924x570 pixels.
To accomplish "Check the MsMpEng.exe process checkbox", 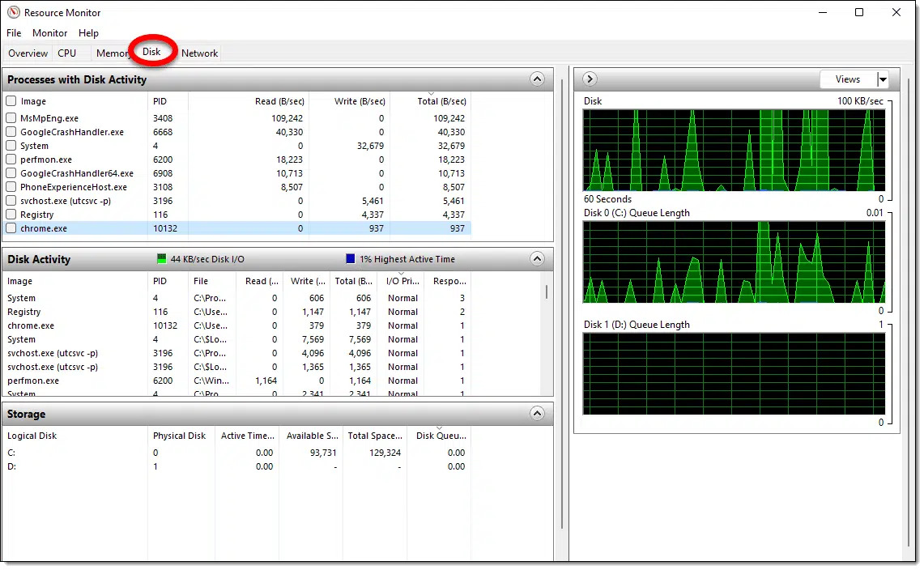I will (11, 118).
